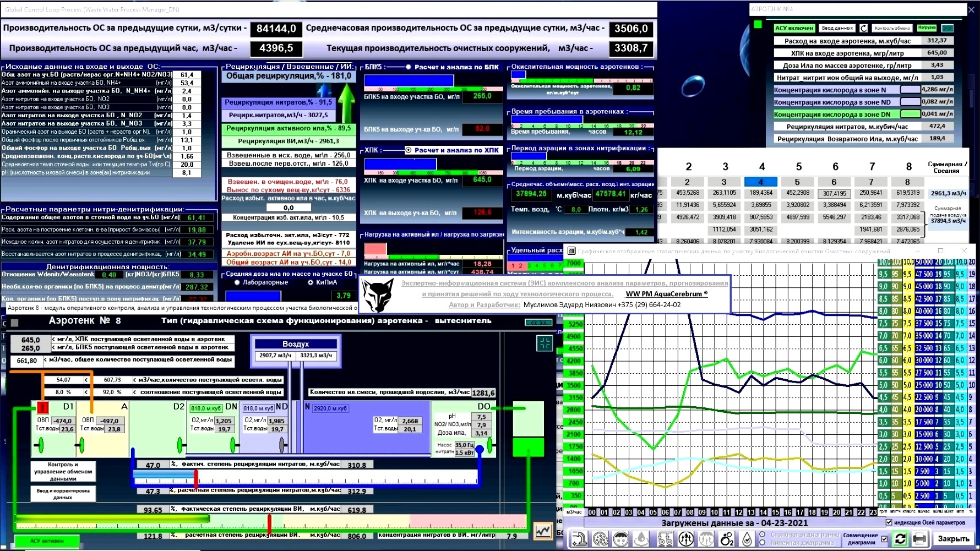This screenshot has width=980, height=551.
Task: Click the circular reload icon in Аэротэнк №4
Action: [863, 28]
